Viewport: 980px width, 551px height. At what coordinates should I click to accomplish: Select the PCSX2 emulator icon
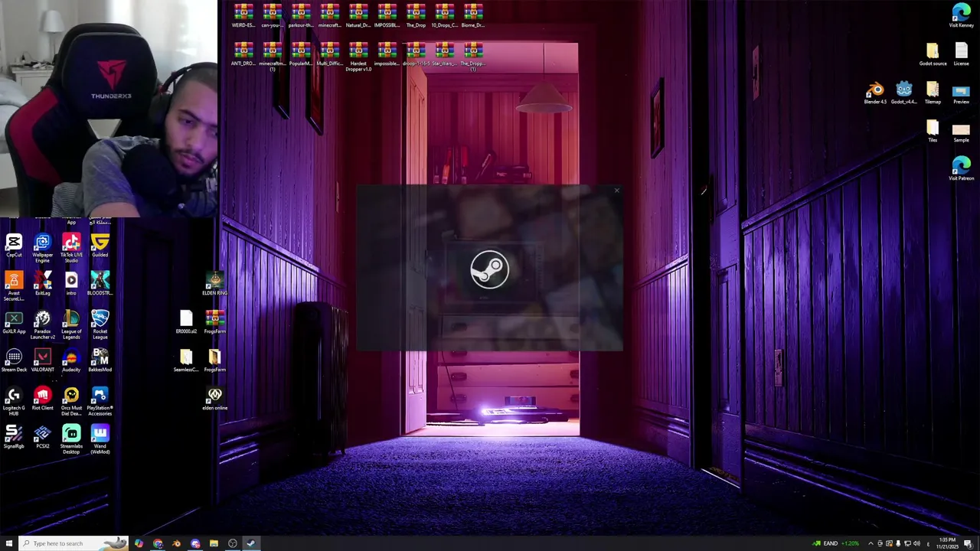(x=42, y=438)
